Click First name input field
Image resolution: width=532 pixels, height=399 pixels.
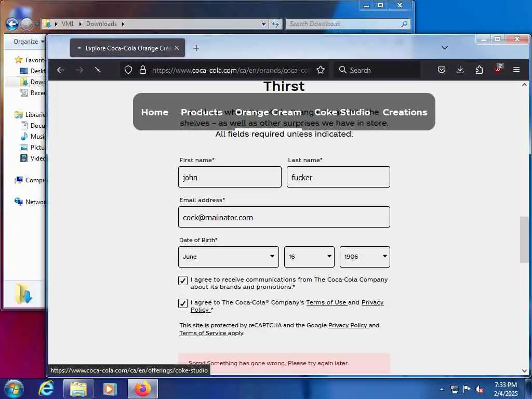point(230,177)
